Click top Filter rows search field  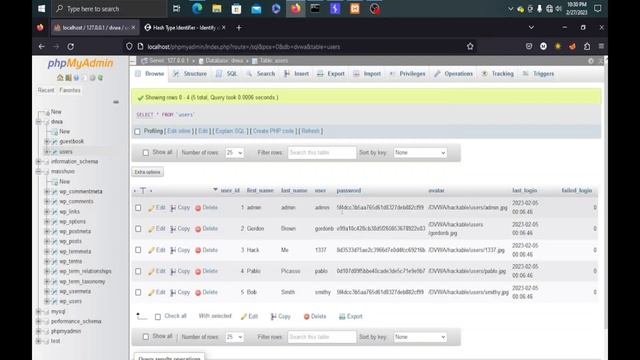322,153
